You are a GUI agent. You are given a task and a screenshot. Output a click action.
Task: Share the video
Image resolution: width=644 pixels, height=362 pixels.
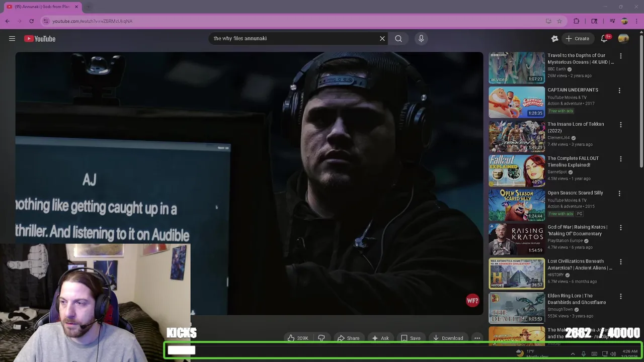coord(348,338)
